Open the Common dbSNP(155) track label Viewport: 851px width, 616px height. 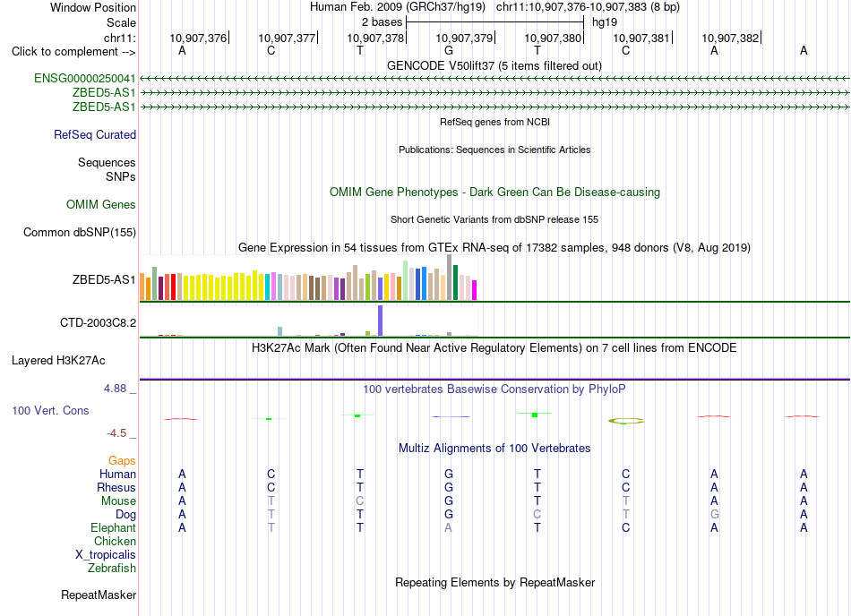tap(80, 232)
